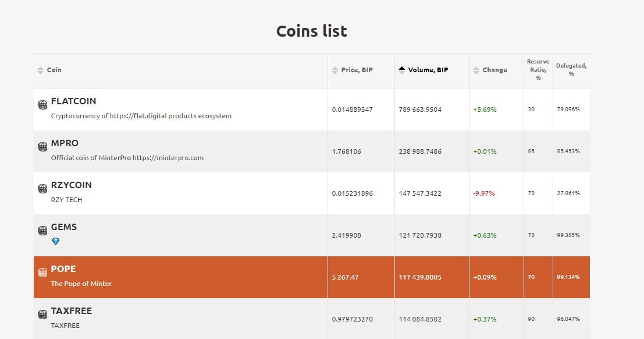Open the TAXFREE coin entry
644x339 pixels.
[x=72, y=311]
